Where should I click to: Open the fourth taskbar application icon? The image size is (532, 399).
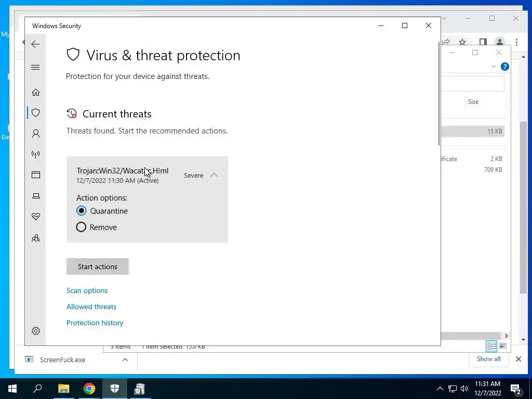tap(139, 389)
